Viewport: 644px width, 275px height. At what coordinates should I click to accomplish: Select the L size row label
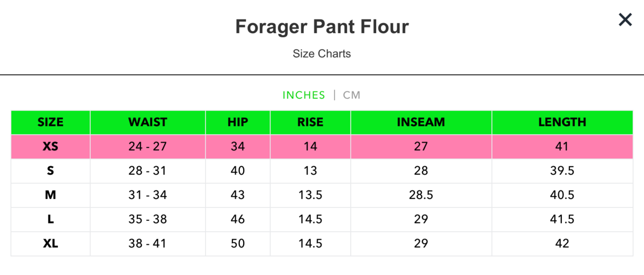click(x=50, y=219)
